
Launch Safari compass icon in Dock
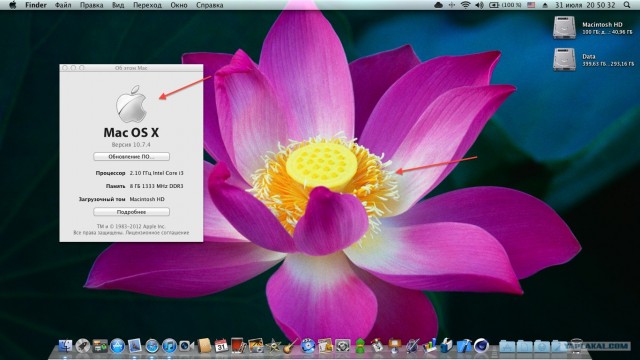point(152,346)
